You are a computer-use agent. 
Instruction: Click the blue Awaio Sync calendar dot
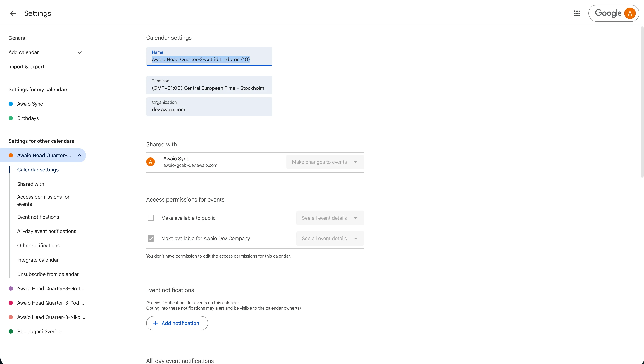click(11, 104)
